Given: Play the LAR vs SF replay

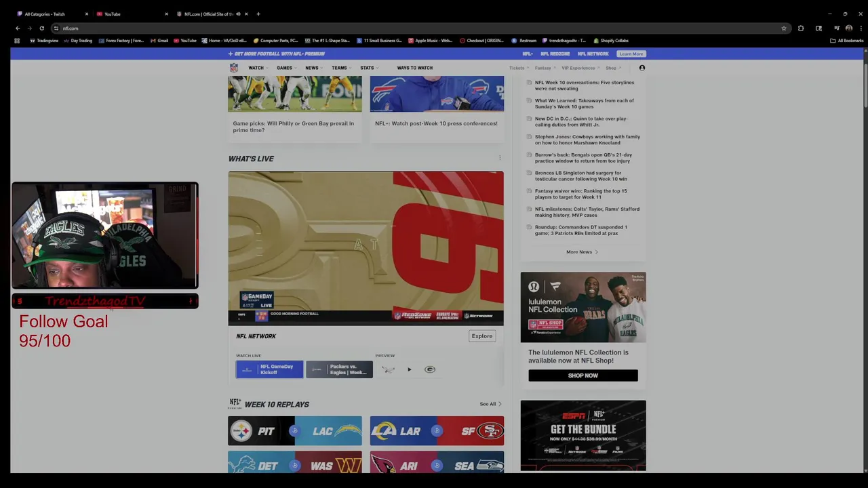Looking at the screenshot, I should [x=437, y=430].
